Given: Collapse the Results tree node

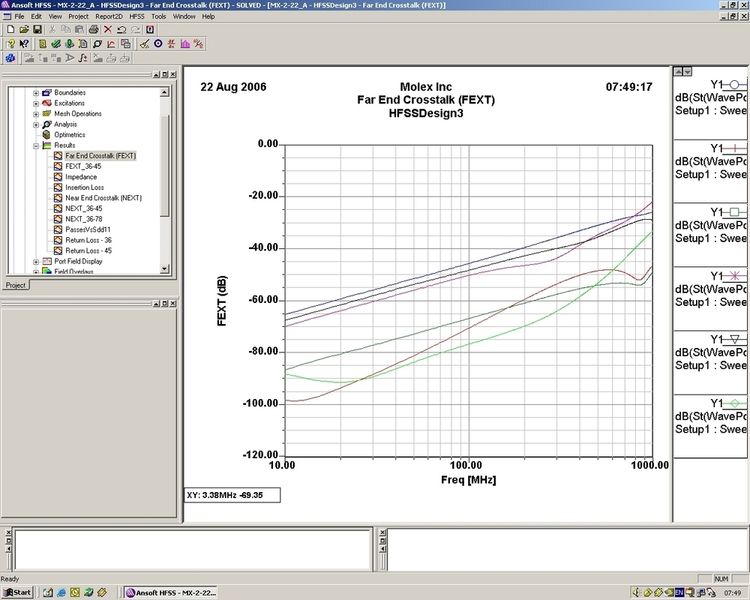Looking at the screenshot, I should point(36,145).
